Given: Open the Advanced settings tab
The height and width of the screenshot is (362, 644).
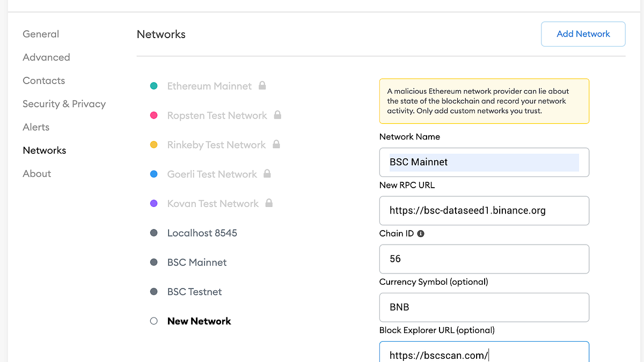Looking at the screenshot, I should point(46,57).
